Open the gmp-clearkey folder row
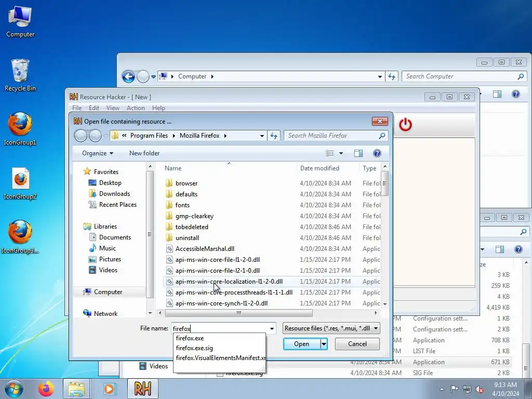Screen dimensions: 532x399 (x=271, y=216)
